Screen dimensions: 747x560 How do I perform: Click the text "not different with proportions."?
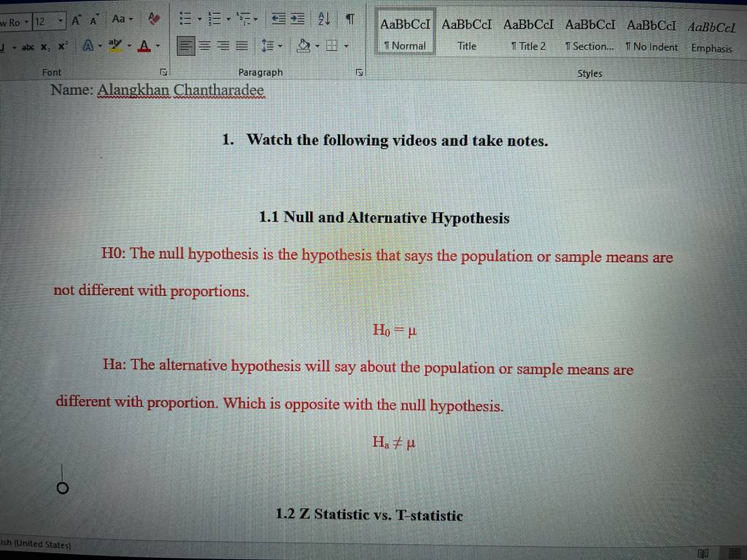(151, 290)
